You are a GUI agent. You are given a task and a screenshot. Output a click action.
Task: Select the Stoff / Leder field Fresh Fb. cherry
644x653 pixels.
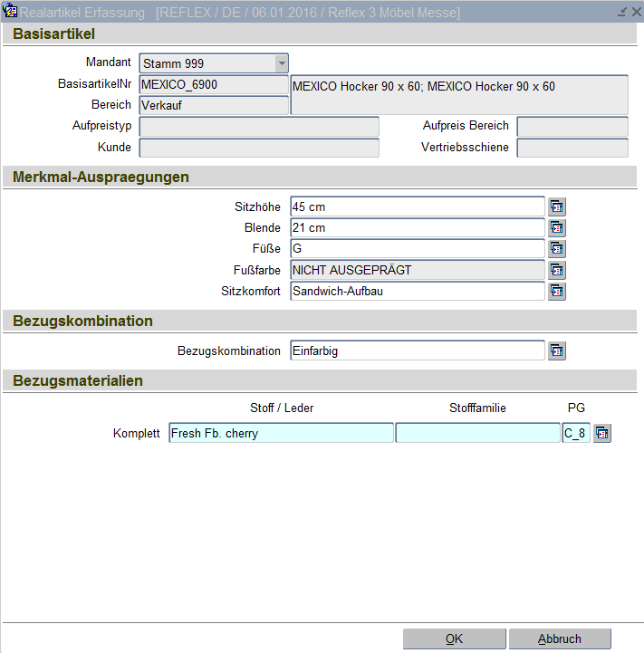(x=281, y=434)
